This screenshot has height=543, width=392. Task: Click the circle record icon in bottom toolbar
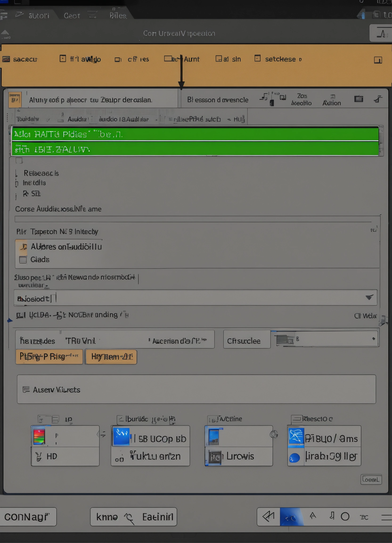pyautogui.click(x=345, y=516)
